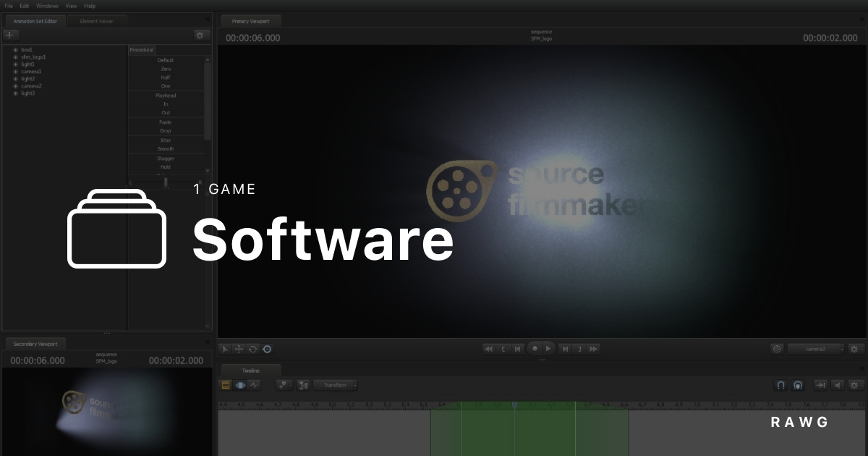
Task: Click the plus button to add an animation set
Action: click(x=10, y=35)
